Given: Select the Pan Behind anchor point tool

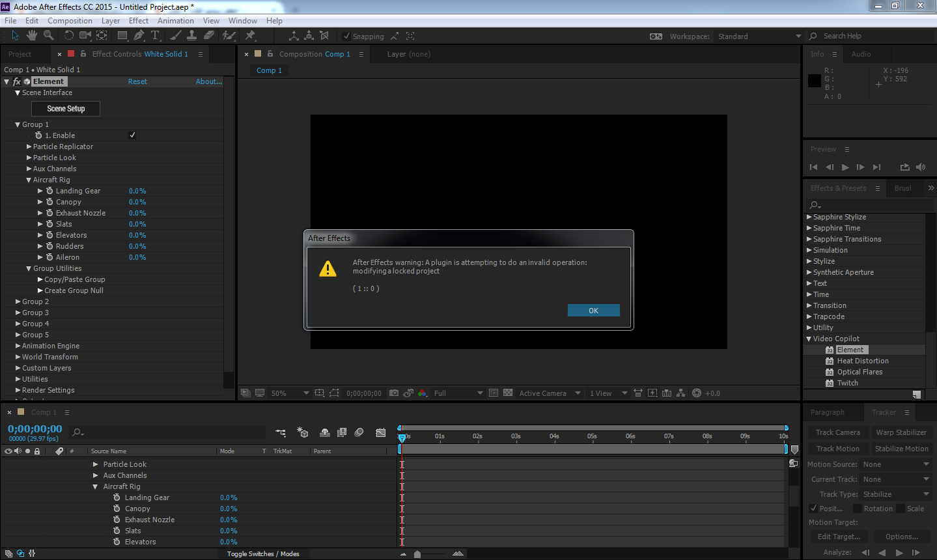Looking at the screenshot, I should click(x=102, y=35).
